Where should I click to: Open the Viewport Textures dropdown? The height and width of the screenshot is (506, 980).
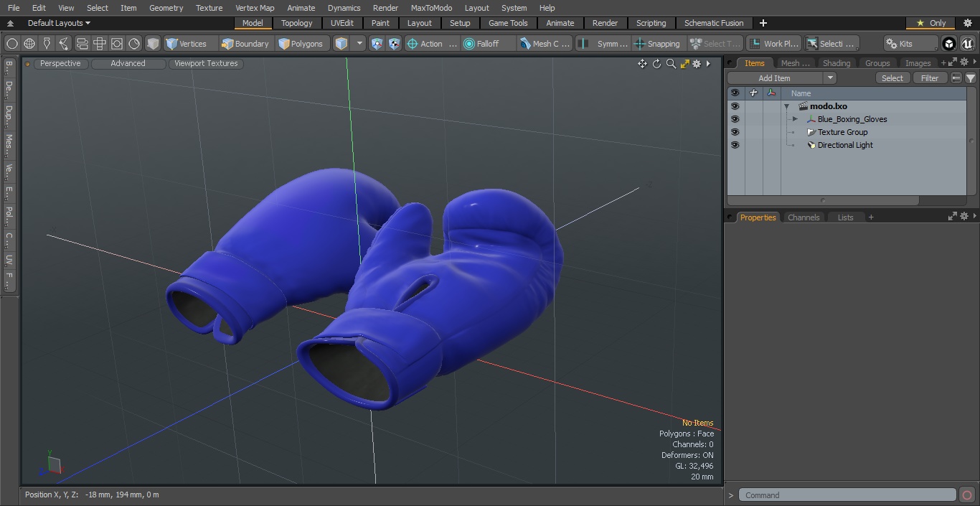[x=206, y=63]
